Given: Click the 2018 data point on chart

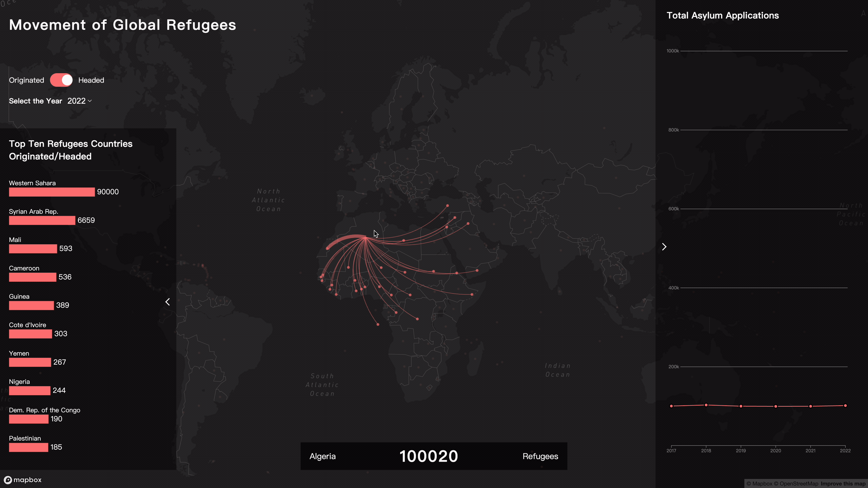Looking at the screenshot, I should click(706, 405).
